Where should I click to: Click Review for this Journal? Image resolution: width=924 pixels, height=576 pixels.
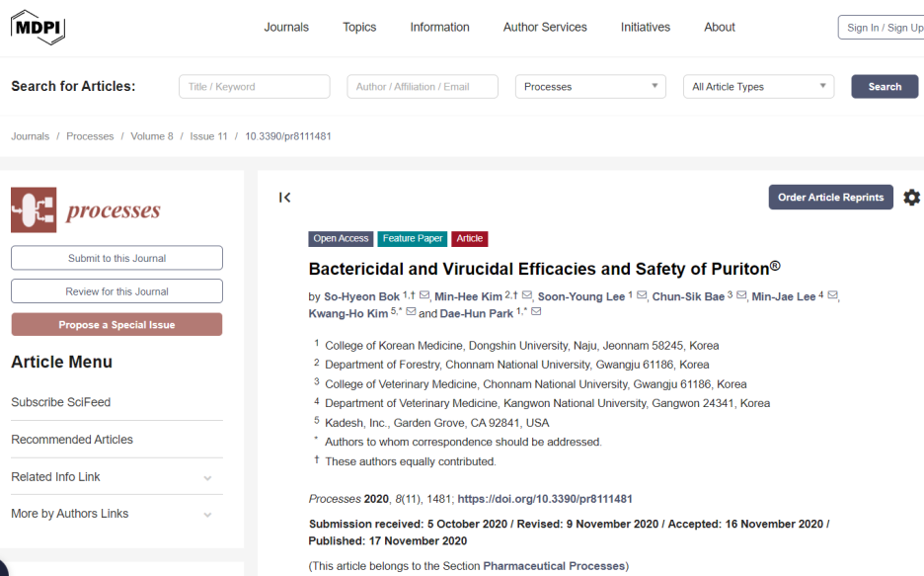click(116, 291)
